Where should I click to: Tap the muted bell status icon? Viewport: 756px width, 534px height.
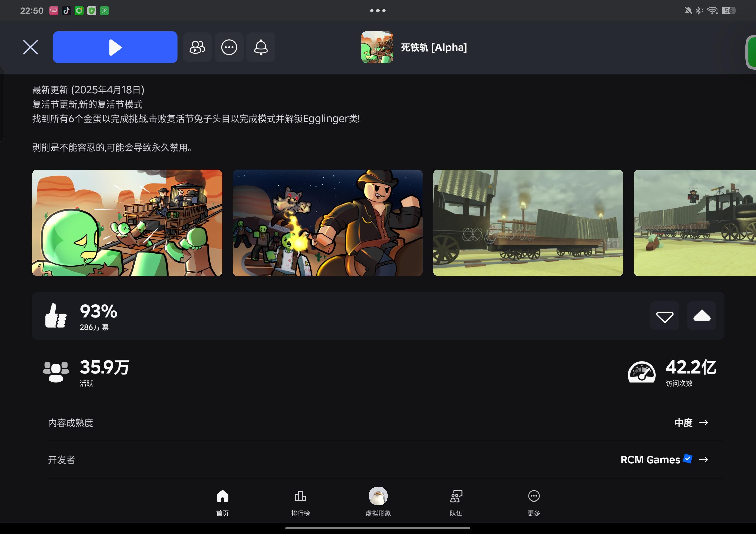(688, 11)
